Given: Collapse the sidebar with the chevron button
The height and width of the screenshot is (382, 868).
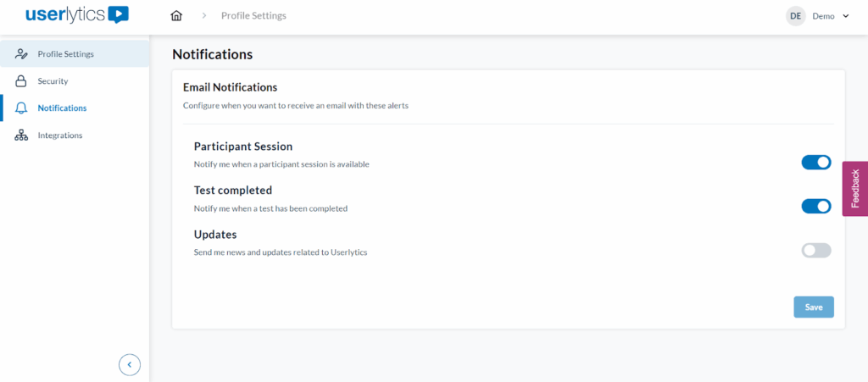Looking at the screenshot, I should pos(130,364).
